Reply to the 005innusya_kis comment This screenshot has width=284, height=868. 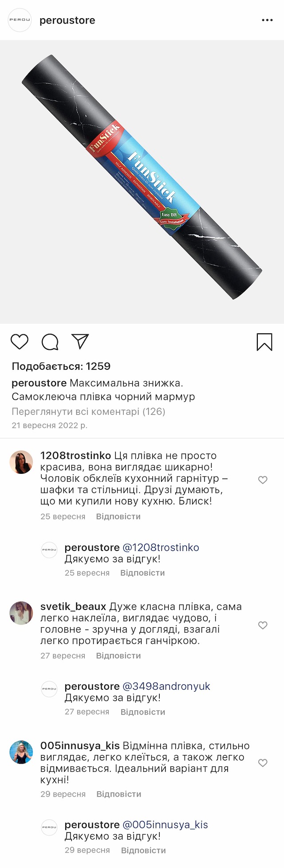(118, 794)
